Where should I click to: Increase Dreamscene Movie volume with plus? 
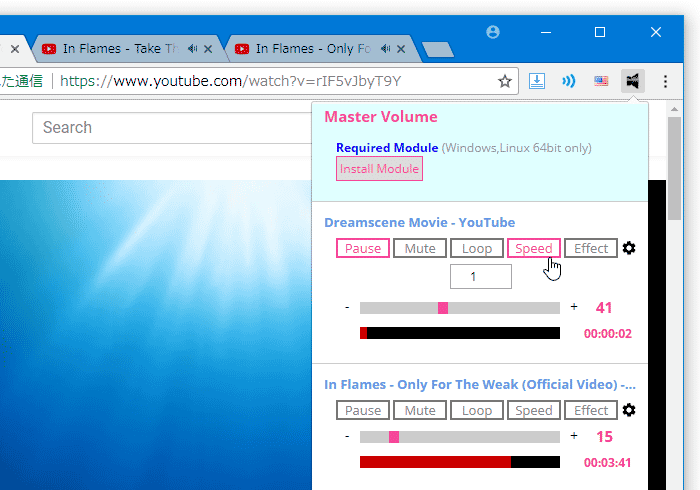pos(574,307)
